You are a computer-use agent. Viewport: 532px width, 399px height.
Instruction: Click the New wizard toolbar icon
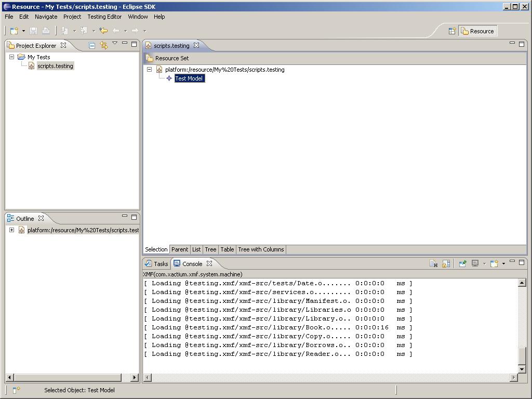point(14,31)
